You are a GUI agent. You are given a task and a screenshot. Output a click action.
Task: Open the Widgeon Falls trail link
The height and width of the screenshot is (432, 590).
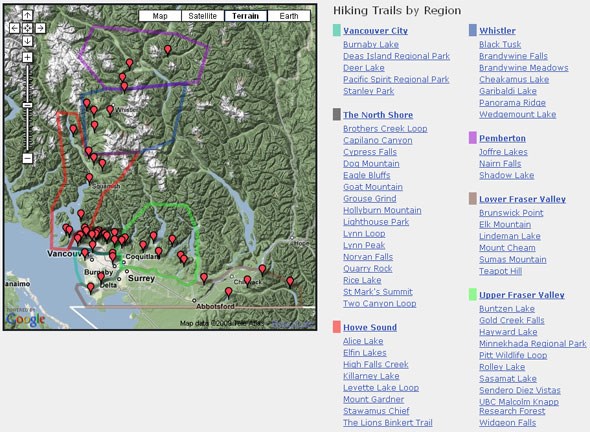pyautogui.click(x=508, y=423)
